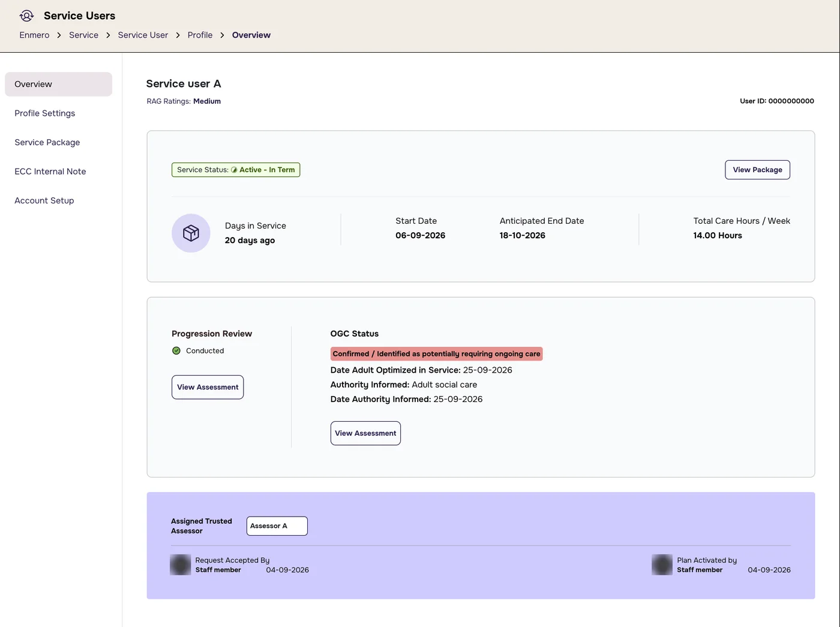Click the chevron after Enmero in breadcrumb
Screen dimensions: 840x627
(x=59, y=35)
